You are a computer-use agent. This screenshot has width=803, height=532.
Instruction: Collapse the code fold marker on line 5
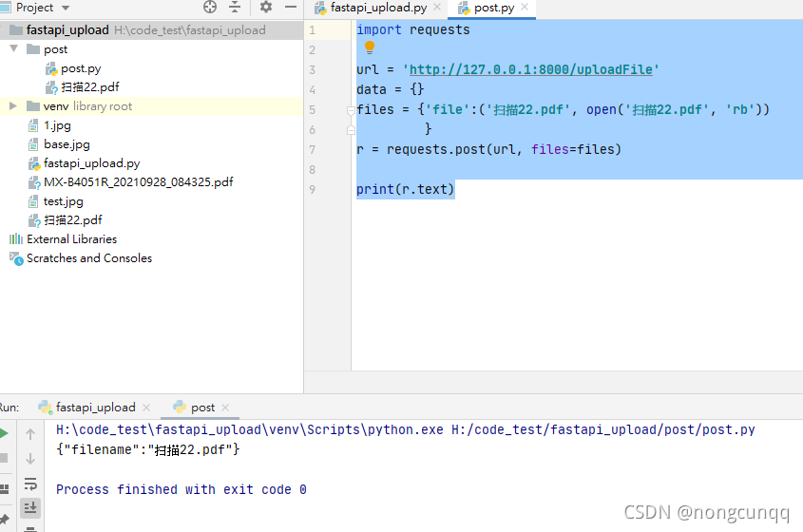coord(351,110)
